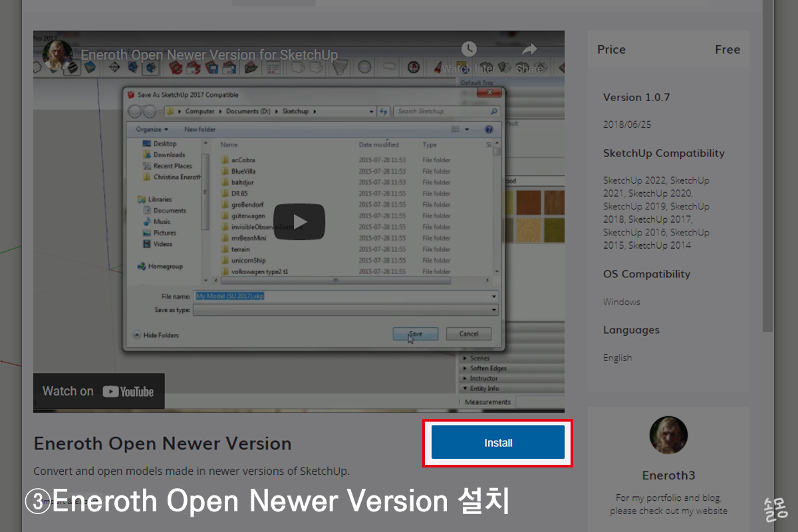Click the OS Compatibility heading
Image resolution: width=798 pixels, height=532 pixels.
point(646,274)
